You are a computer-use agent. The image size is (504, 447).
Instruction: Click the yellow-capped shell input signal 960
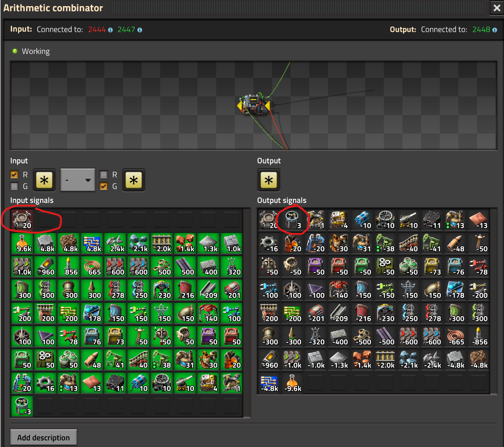pyautogui.click(x=45, y=266)
